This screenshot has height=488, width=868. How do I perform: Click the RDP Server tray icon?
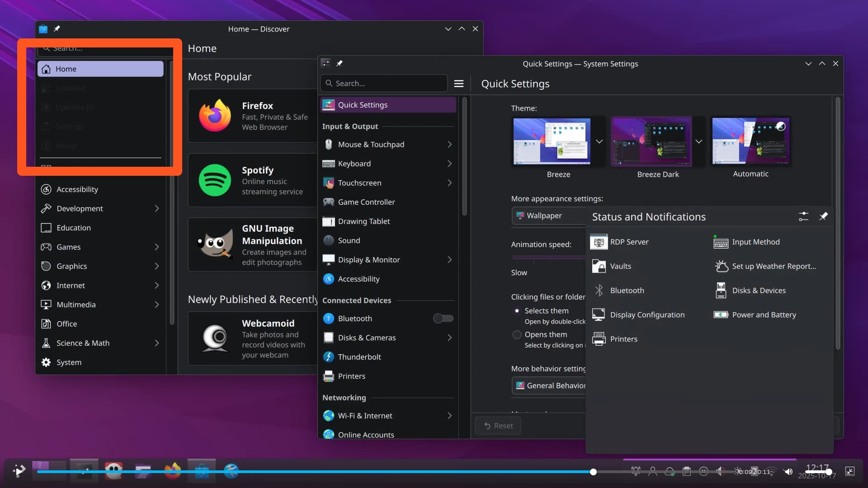point(599,242)
